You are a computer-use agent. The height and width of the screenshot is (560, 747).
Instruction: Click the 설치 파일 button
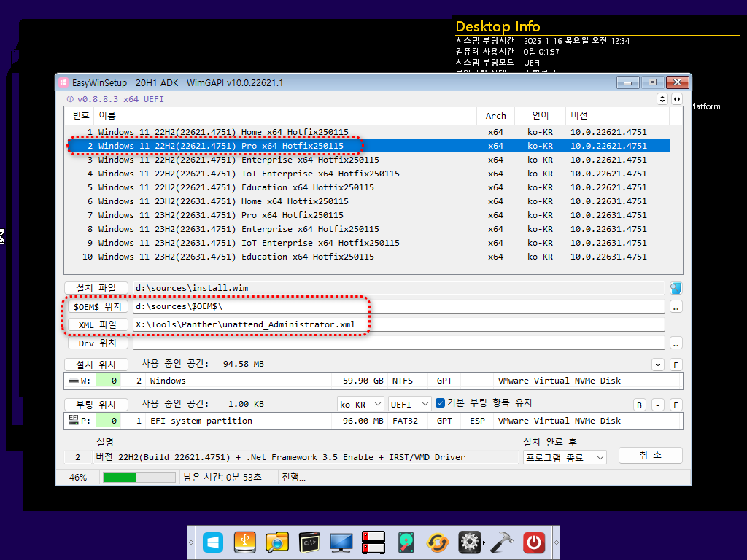96,288
